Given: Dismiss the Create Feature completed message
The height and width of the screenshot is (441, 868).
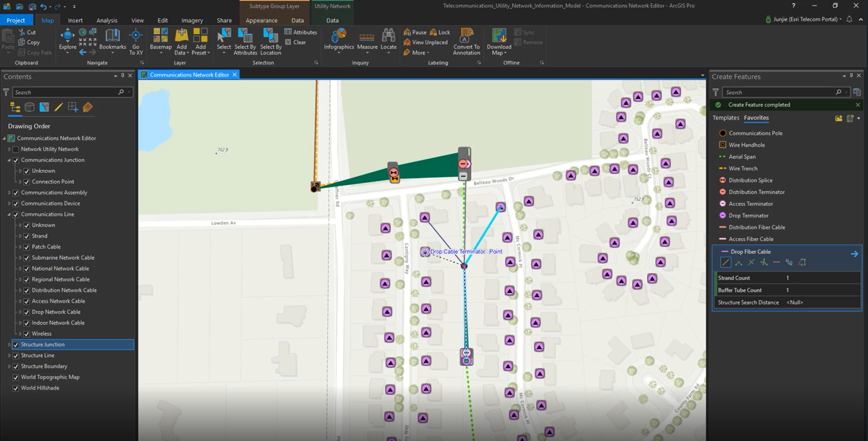Looking at the screenshot, I should click(x=858, y=104).
